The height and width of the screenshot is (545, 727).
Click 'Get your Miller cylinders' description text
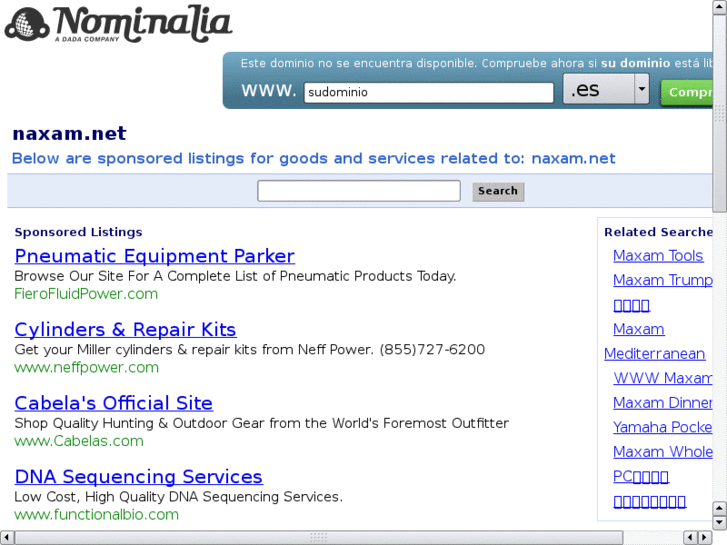[x=249, y=349]
